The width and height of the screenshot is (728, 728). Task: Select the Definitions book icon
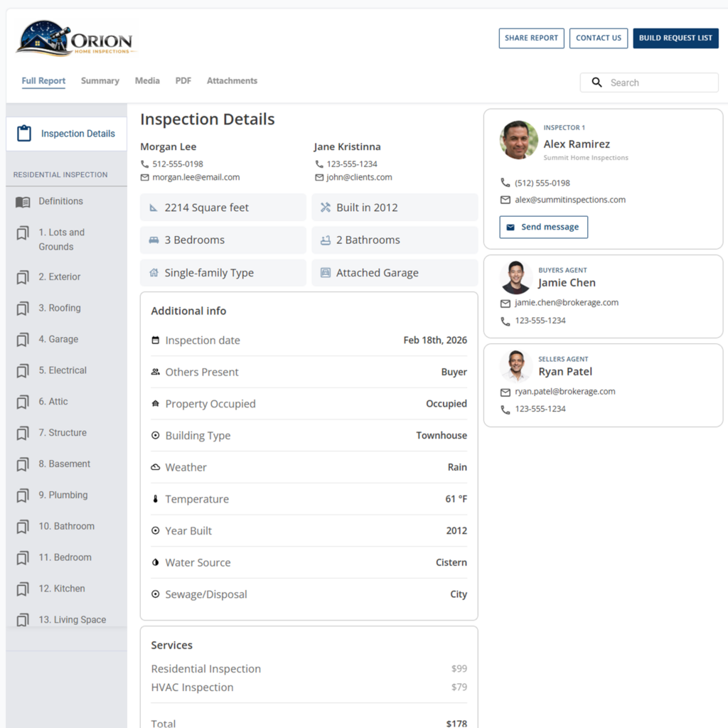[x=23, y=201]
